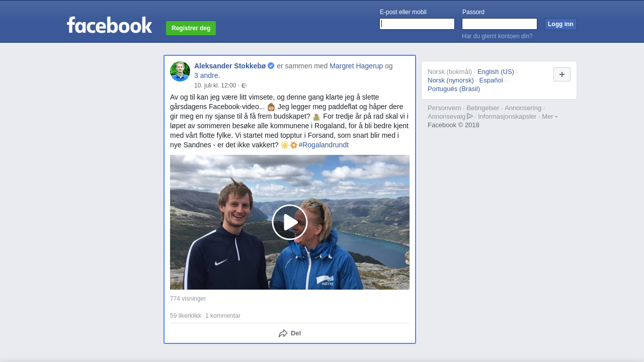Image resolution: width=644 pixels, height=362 pixels.
Task: Switch language to English (US)
Action: [x=496, y=71]
